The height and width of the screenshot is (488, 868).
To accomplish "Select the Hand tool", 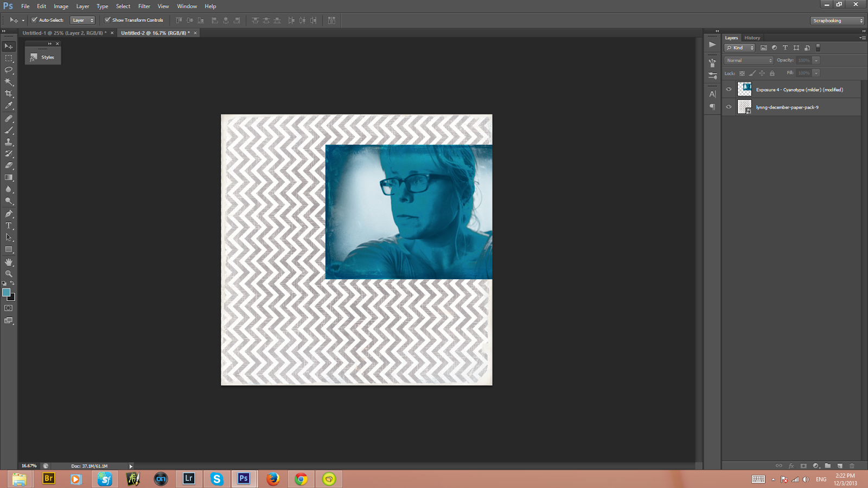I will coord(9,262).
